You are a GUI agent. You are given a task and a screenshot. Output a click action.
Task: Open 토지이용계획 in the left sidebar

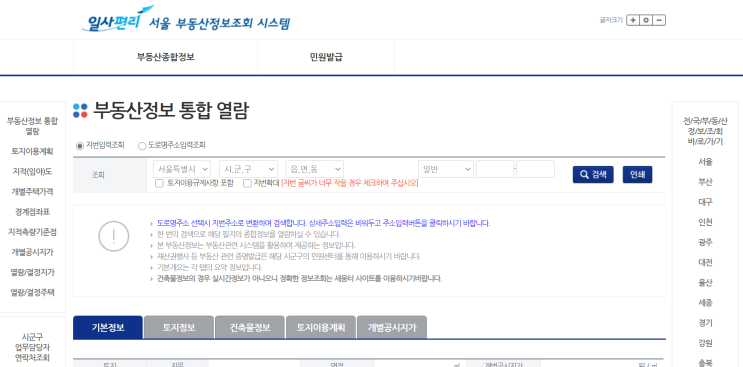coord(32,152)
